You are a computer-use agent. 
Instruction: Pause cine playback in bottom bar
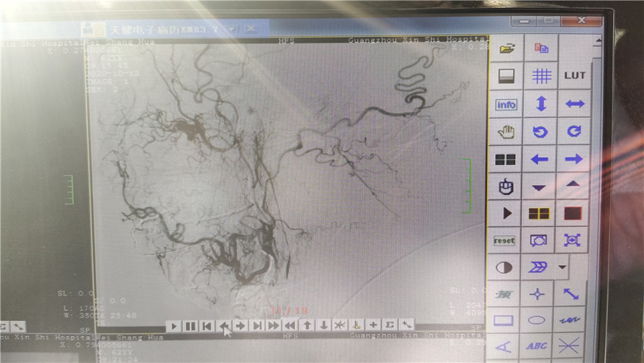191,327
